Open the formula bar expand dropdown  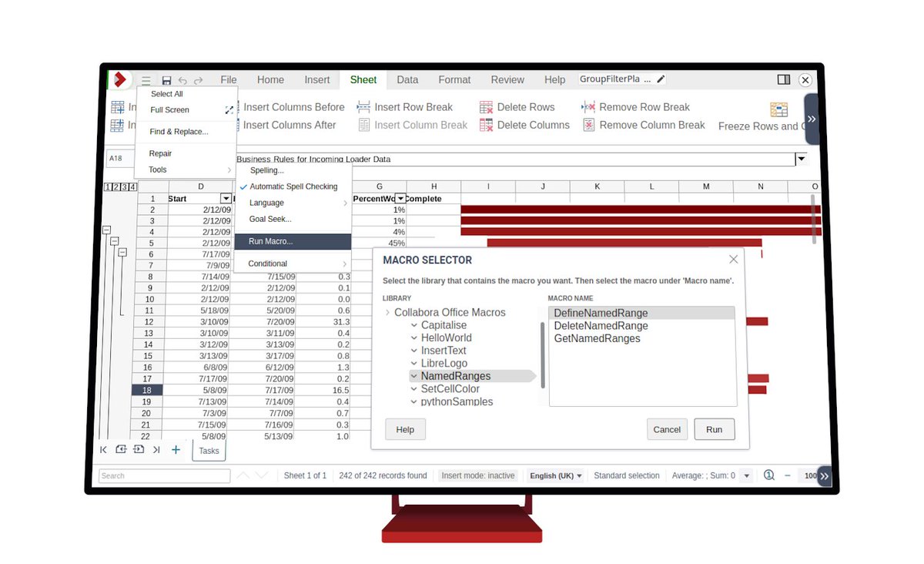tap(802, 159)
